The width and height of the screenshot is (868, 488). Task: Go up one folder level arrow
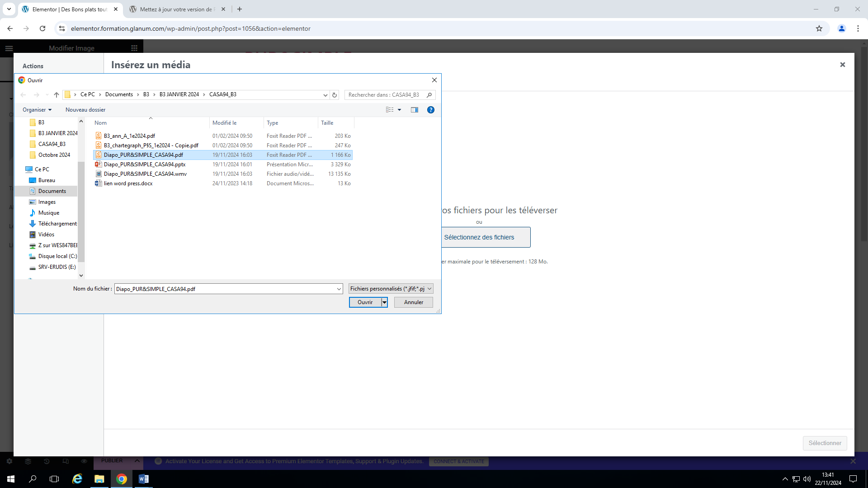(57, 95)
